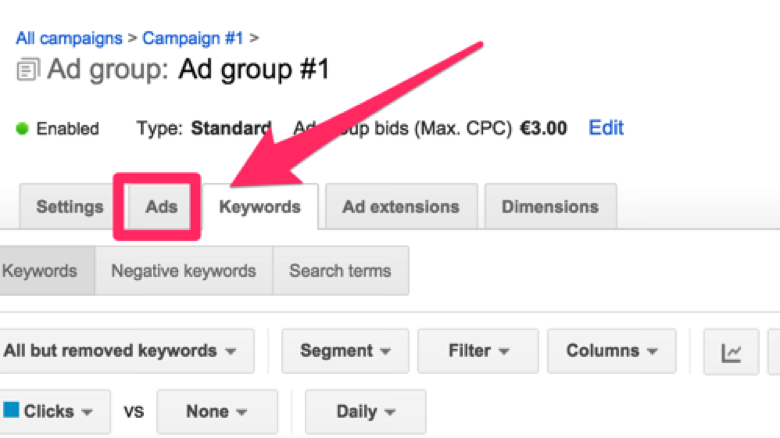Select the Keywords tab

point(260,207)
